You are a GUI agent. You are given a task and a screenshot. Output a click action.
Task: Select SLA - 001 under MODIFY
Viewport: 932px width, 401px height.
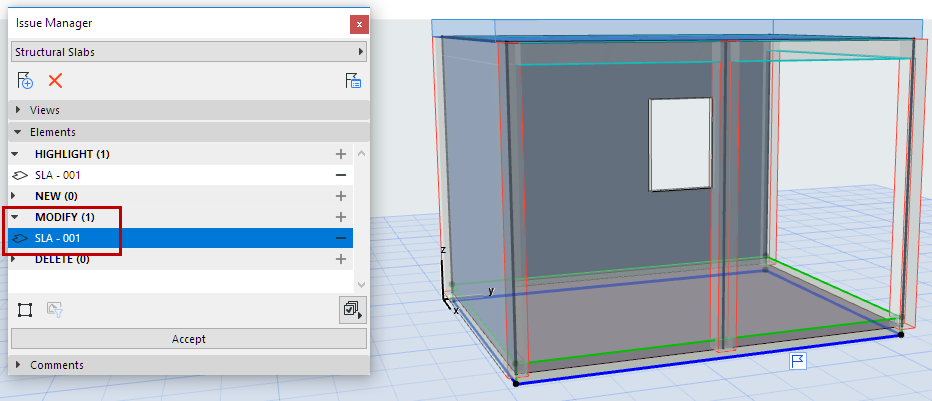[x=58, y=238]
